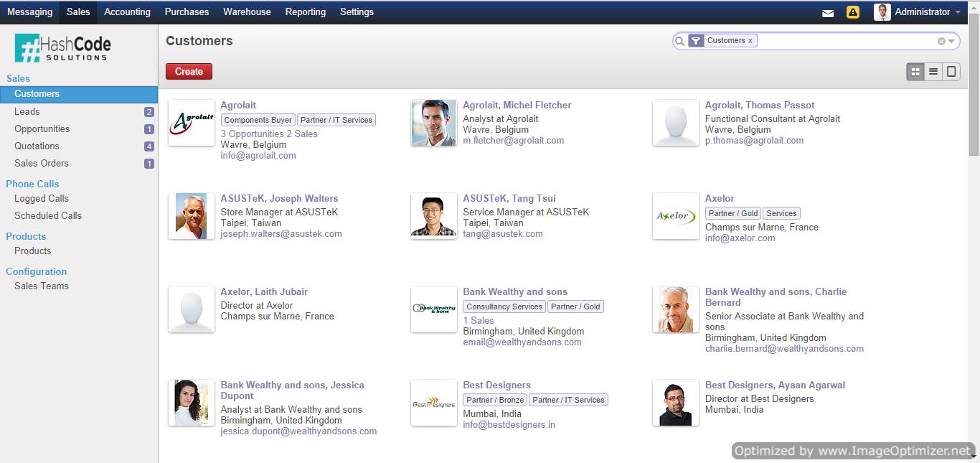
Task: Open Quotations in the sidebar
Action: click(79, 146)
